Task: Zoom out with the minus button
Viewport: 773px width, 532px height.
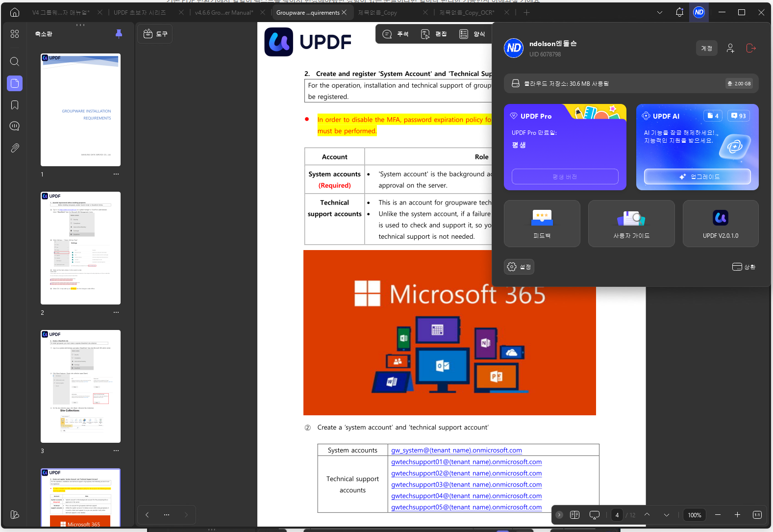Action: pyautogui.click(x=718, y=515)
